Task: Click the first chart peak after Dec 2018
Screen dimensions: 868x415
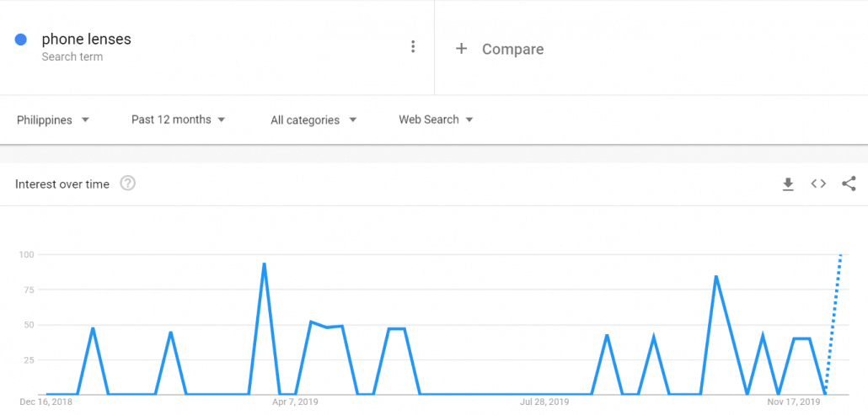Action: [93, 327]
